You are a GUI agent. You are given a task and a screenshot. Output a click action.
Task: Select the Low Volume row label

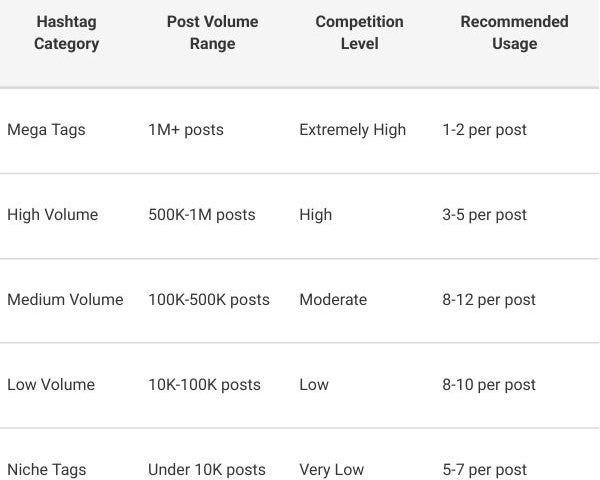[51, 385]
